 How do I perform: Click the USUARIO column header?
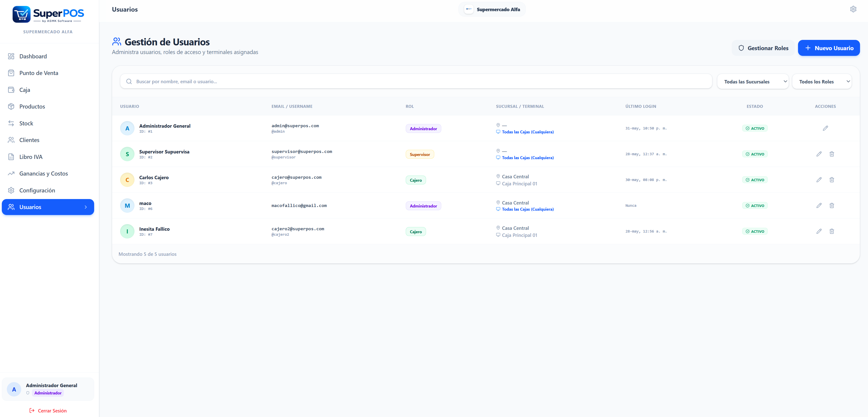pyautogui.click(x=130, y=106)
